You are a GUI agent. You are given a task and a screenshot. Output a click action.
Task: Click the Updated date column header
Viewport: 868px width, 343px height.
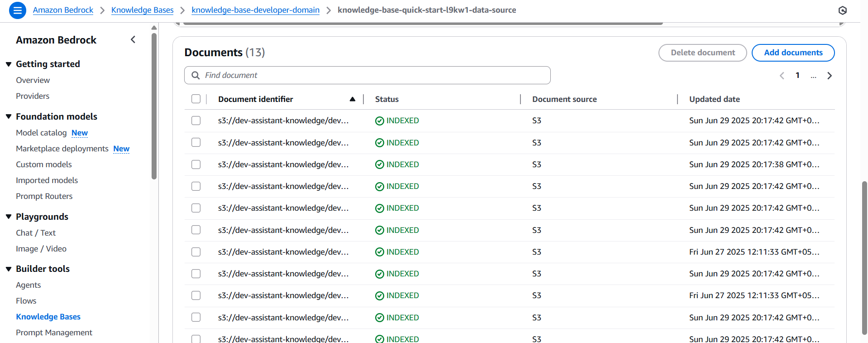715,99
